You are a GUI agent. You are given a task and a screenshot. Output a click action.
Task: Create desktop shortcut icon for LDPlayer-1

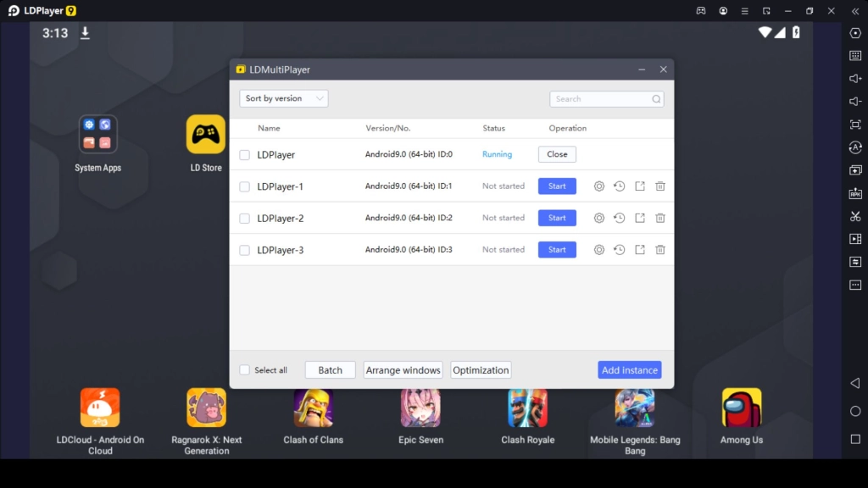click(640, 186)
